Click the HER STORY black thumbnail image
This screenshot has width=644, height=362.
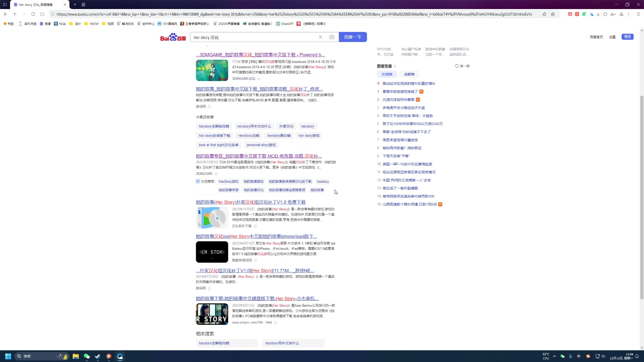coord(212,252)
